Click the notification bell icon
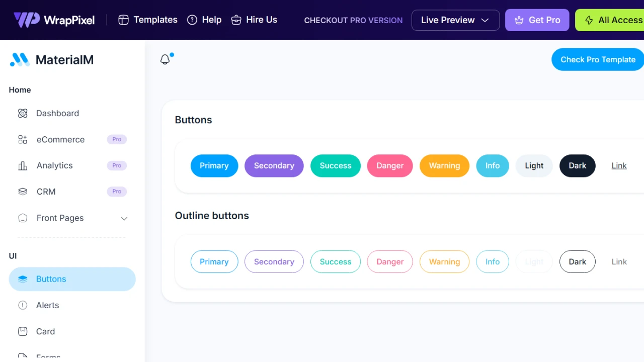The width and height of the screenshot is (644, 362). pos(165,59)
